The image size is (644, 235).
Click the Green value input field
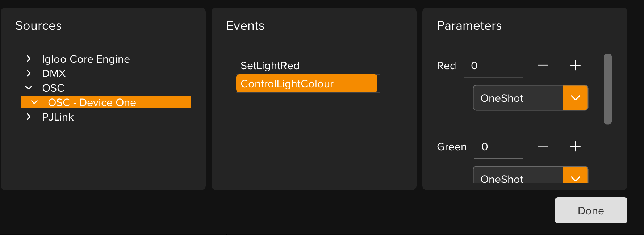click(499, 147)
